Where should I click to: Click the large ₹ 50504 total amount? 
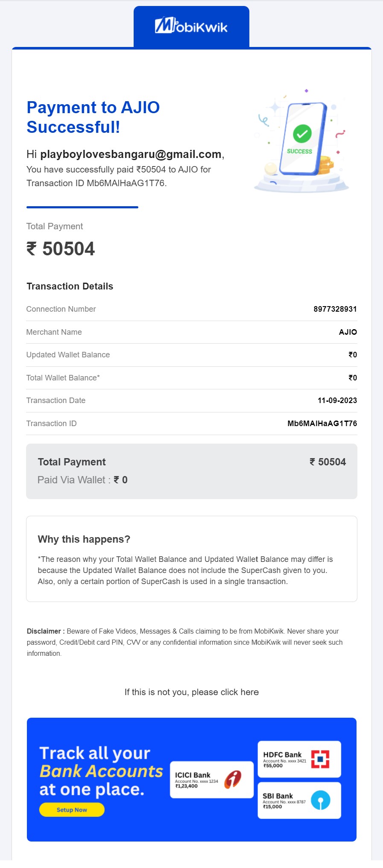click(x=61, y=249)
